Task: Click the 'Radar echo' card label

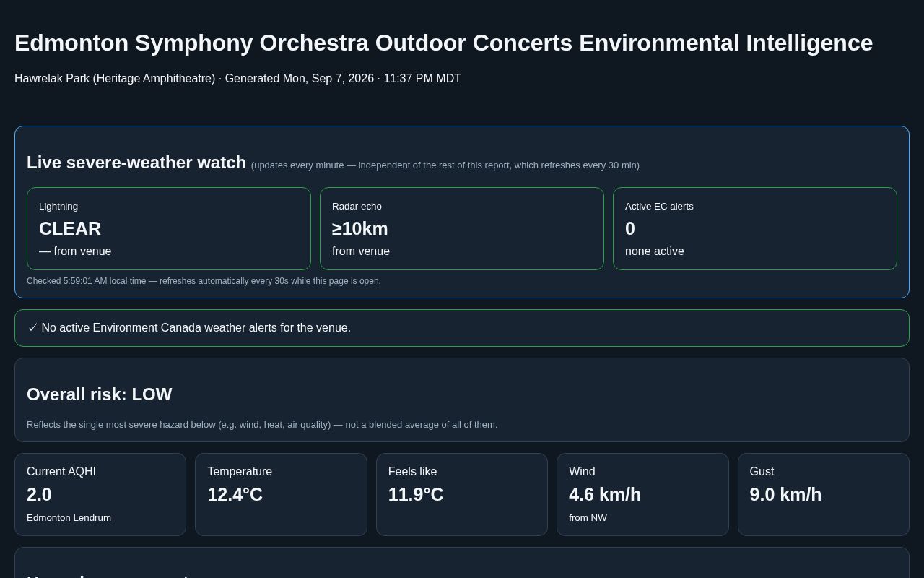Action: click(x=357, y=207)
